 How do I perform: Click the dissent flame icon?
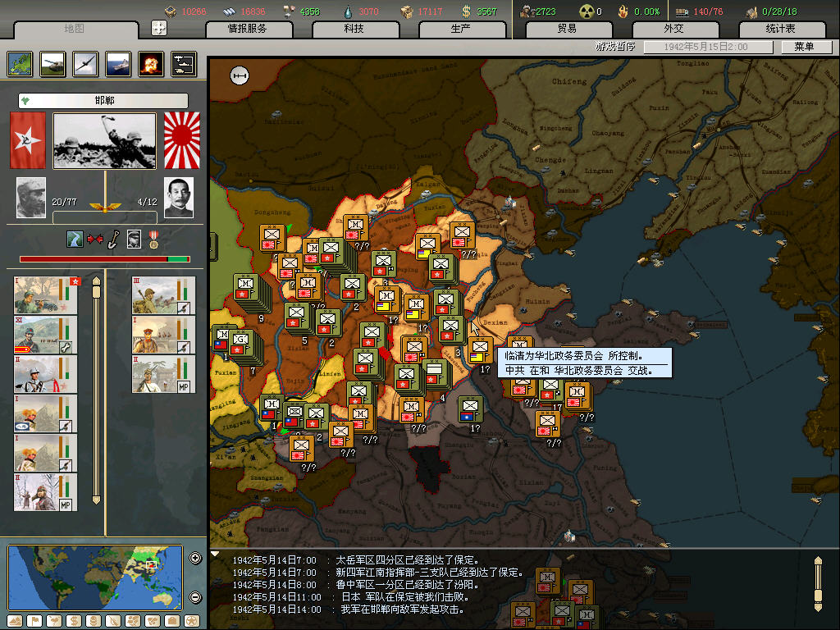click(x=623, y=11)
